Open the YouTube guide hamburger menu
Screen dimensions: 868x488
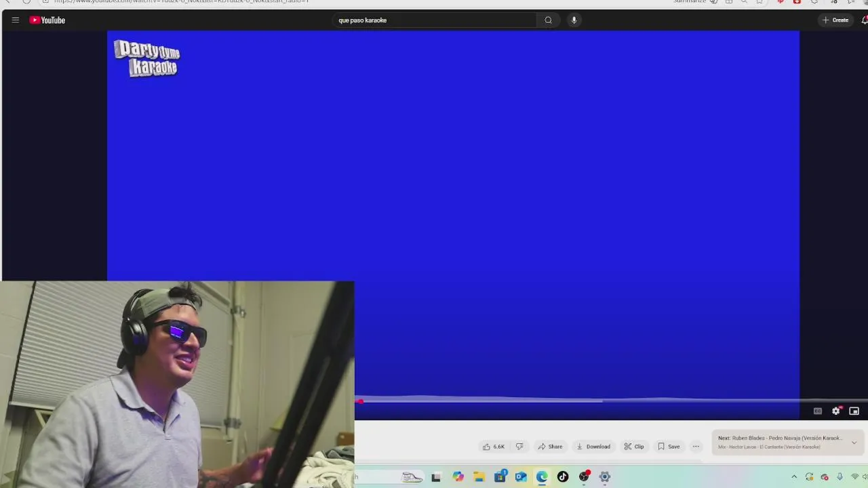15,20
